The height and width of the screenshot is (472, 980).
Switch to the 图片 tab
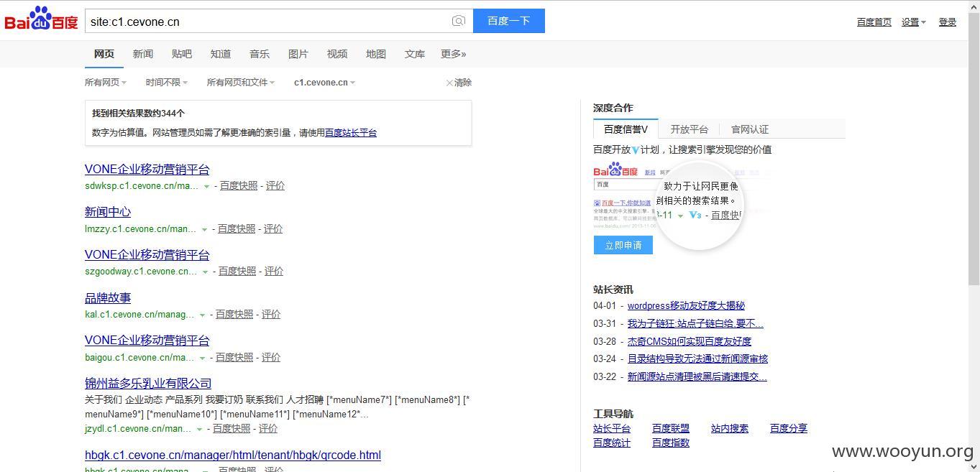point(298,54)
